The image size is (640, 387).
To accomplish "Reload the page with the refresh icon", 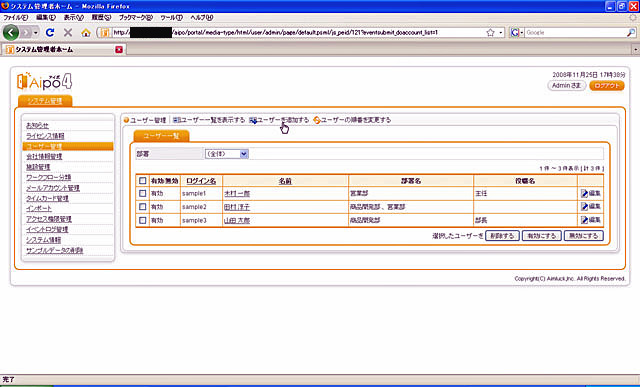I will tap(50, 33).
